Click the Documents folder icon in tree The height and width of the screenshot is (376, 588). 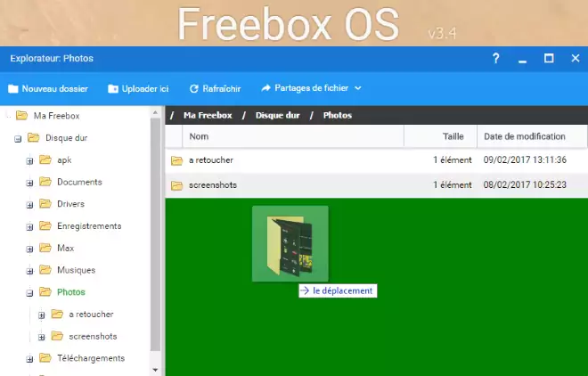coord(45,182)
